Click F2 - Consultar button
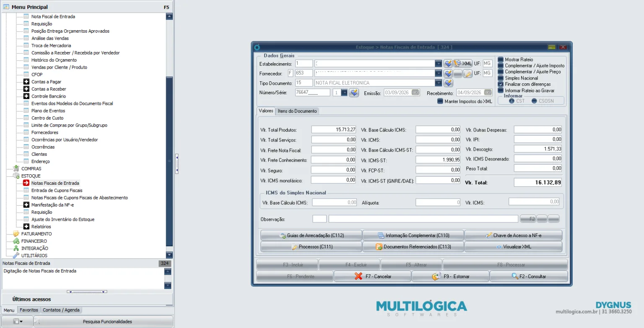The height and width of the screenshot is (328, 644). (529, 276)
